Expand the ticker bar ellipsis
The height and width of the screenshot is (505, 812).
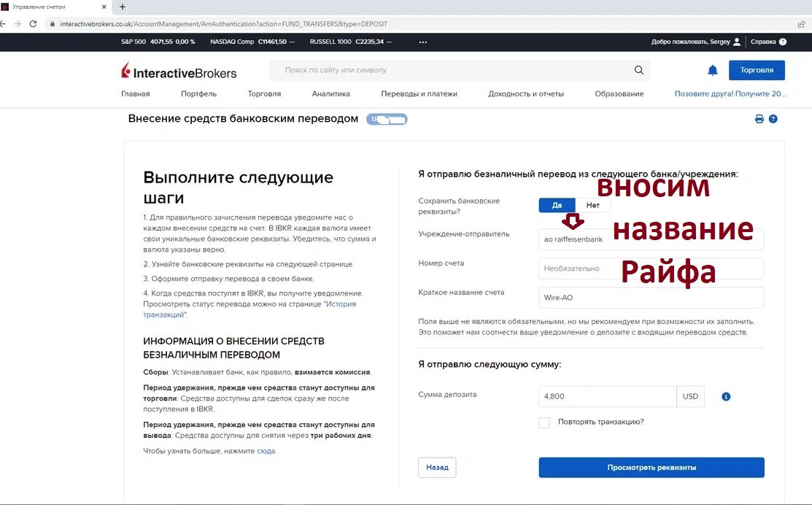(x=423, y=42)
